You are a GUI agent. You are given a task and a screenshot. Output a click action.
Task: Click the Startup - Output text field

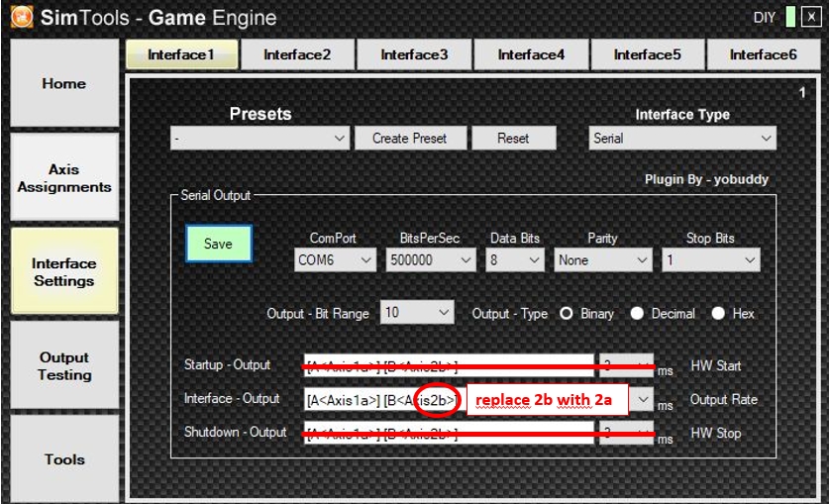[449, 365]
